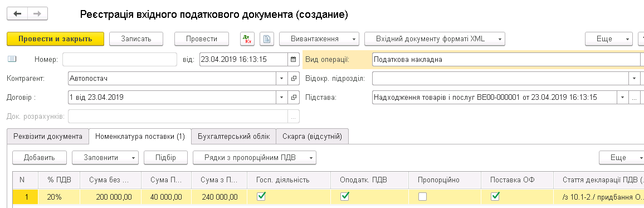Screen dimensions: 644x208
Task: Select the 200 000,00 sum without VAT cell
Action: (x=111, y=197)
